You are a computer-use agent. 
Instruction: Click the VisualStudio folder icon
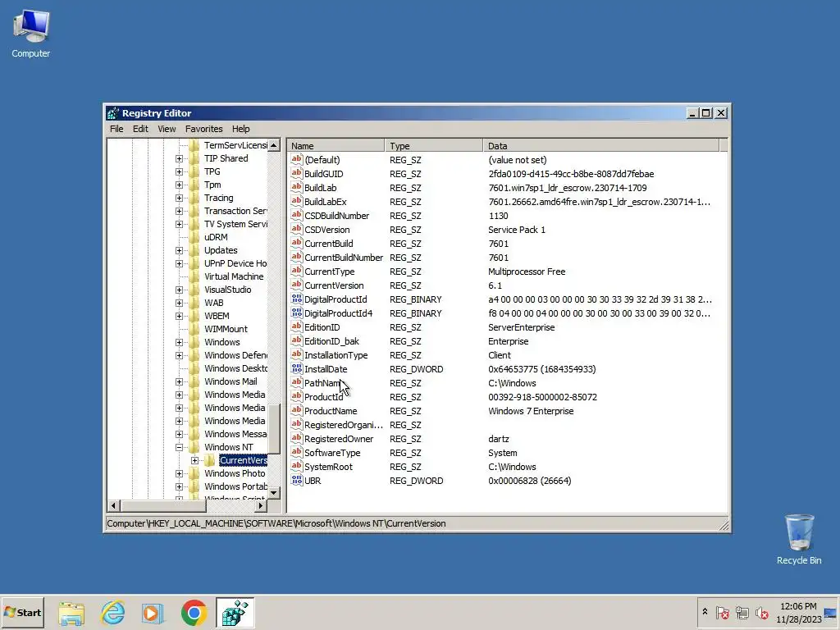194,290
